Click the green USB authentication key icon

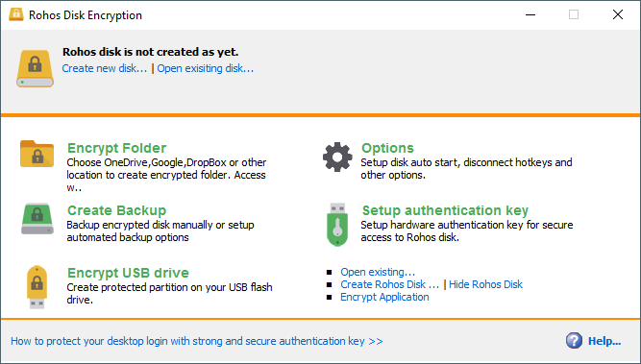[x=337, y=225]
